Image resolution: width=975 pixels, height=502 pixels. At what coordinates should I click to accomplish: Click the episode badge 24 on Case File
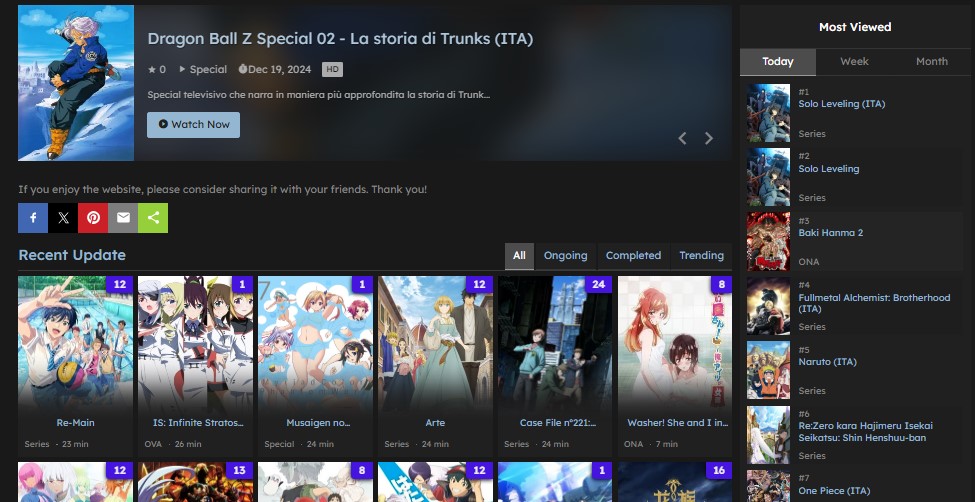(599, 284)
